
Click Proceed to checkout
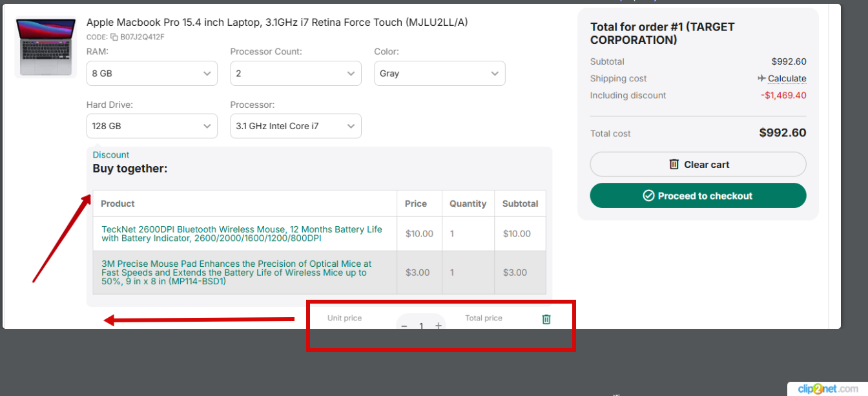pyautogui.click(x=698, y=196)
